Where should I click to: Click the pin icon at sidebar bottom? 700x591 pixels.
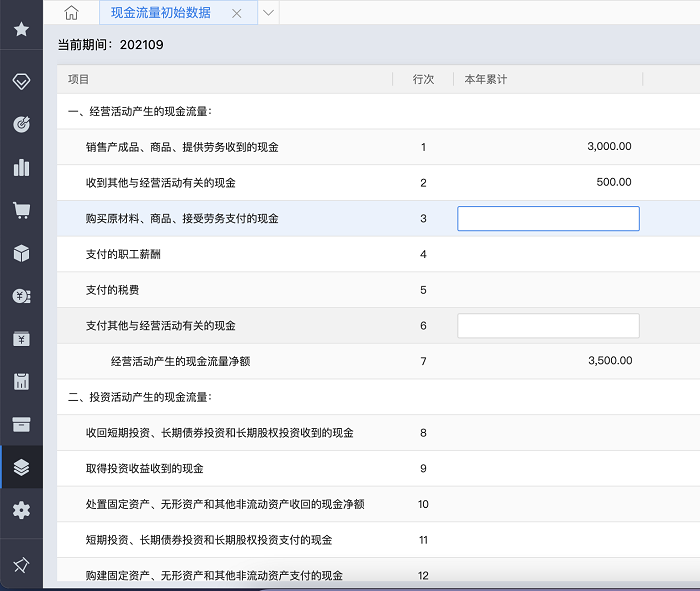pyautogui.click(x=21, y=565)
